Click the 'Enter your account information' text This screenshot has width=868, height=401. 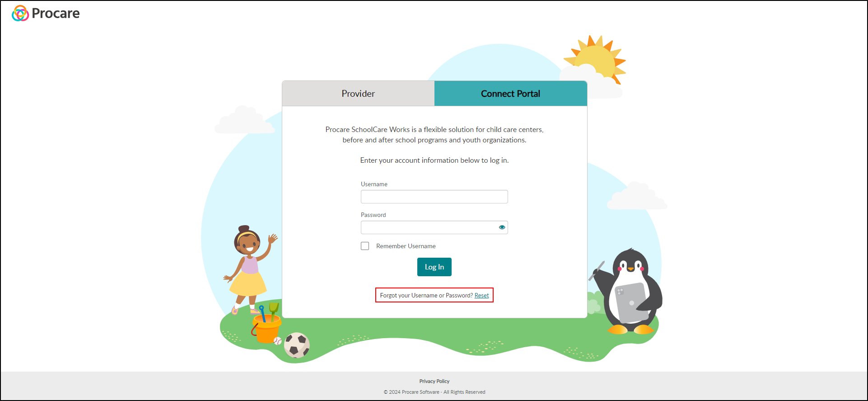tap(434, 160)
